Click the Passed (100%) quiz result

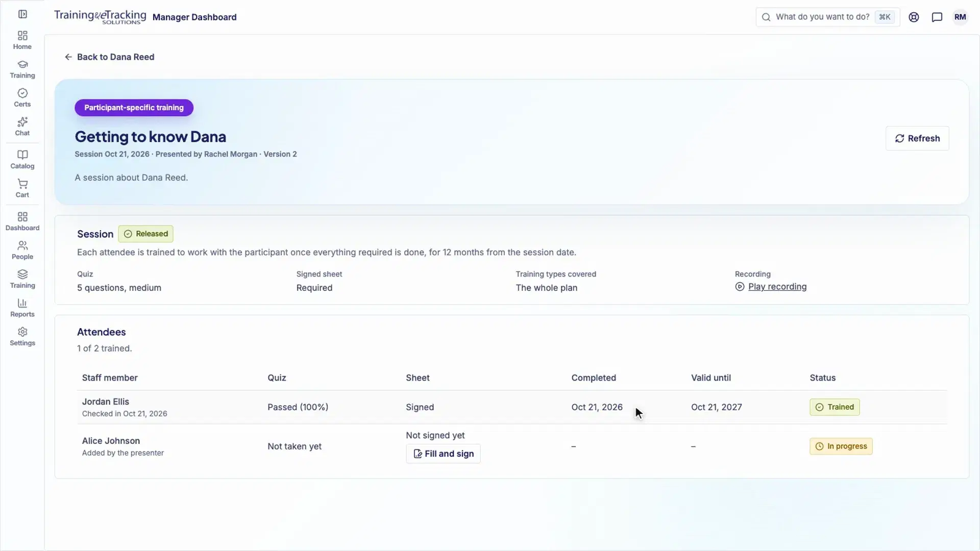298,407
